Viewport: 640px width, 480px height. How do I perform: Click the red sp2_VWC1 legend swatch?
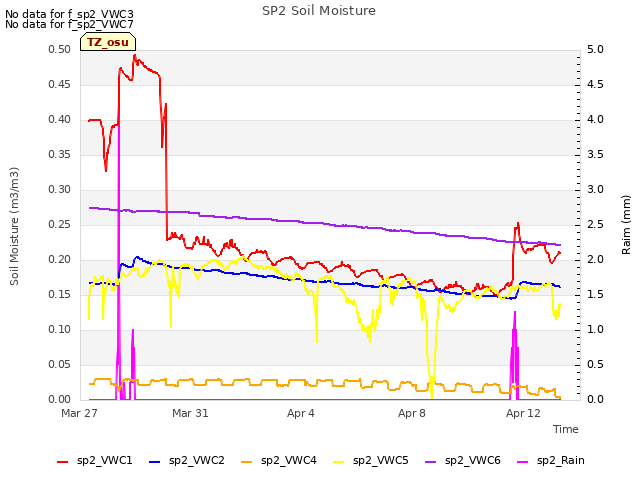click(62, 462)
